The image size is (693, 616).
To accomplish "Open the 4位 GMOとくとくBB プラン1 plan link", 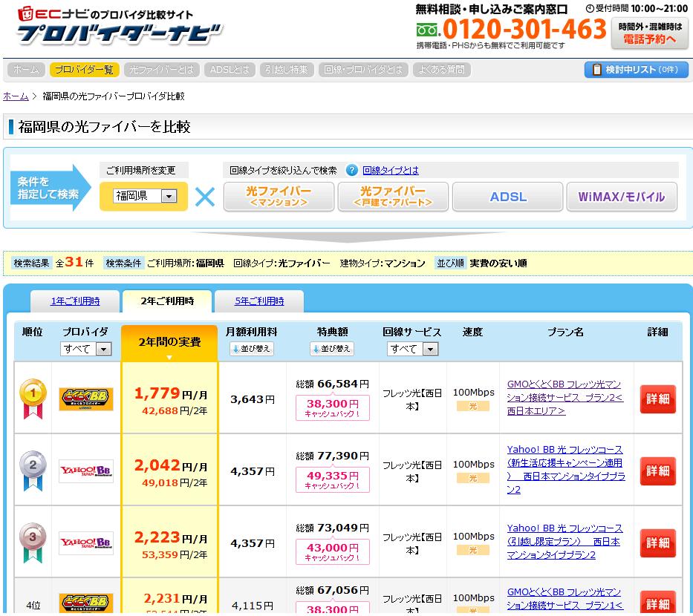I will pyautogui.click(x=564, y=599).
